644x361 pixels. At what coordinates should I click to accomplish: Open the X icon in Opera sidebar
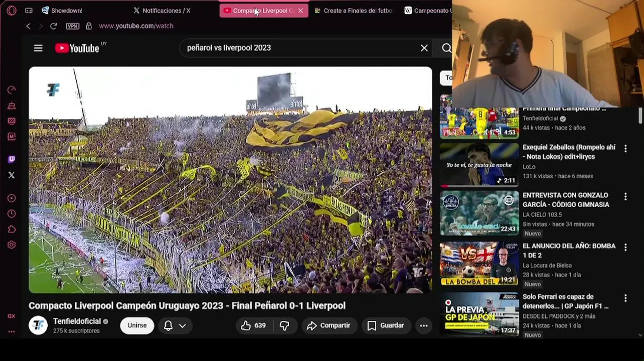(x=12, y=175)
